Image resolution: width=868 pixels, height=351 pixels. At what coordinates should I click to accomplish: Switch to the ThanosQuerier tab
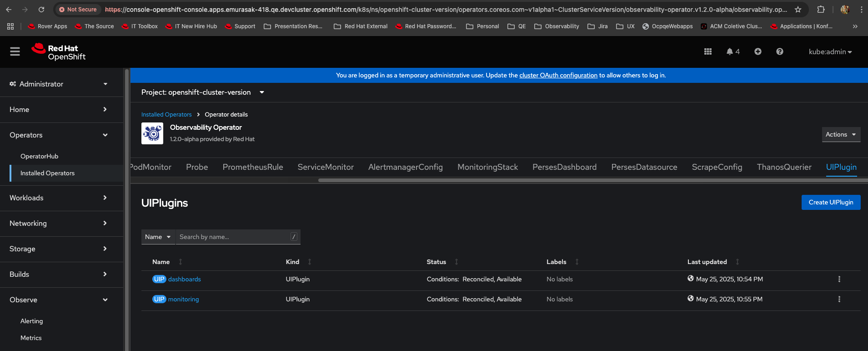tap(784, 167)
